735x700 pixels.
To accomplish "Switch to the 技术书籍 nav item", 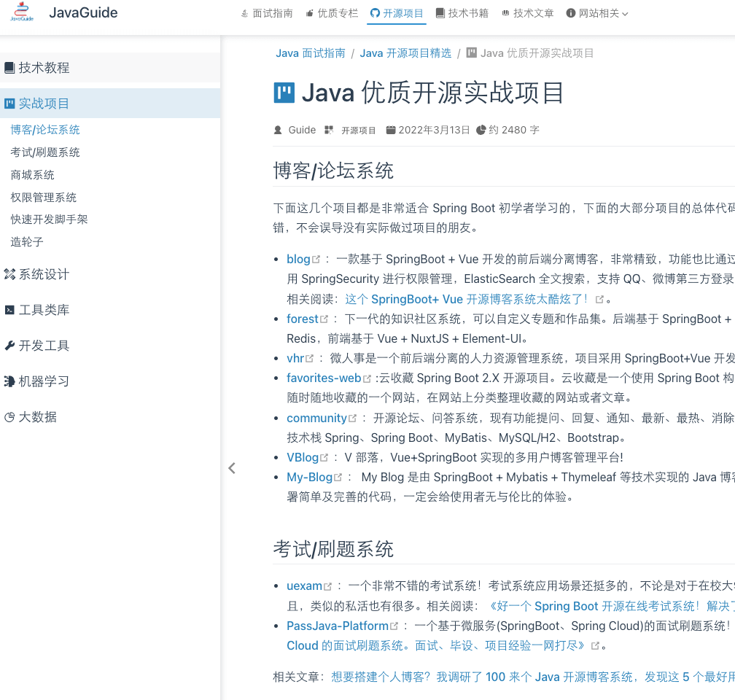I will click(x=462, y=12).
